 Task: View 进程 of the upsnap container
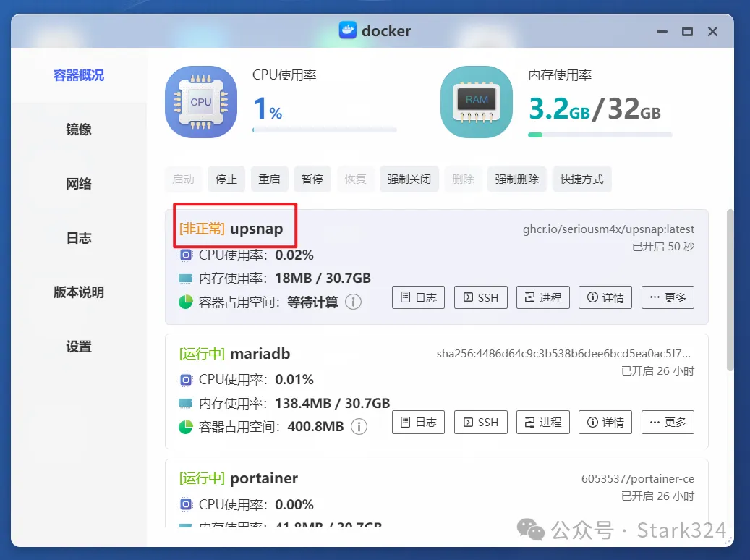click(x=543, y=297)
